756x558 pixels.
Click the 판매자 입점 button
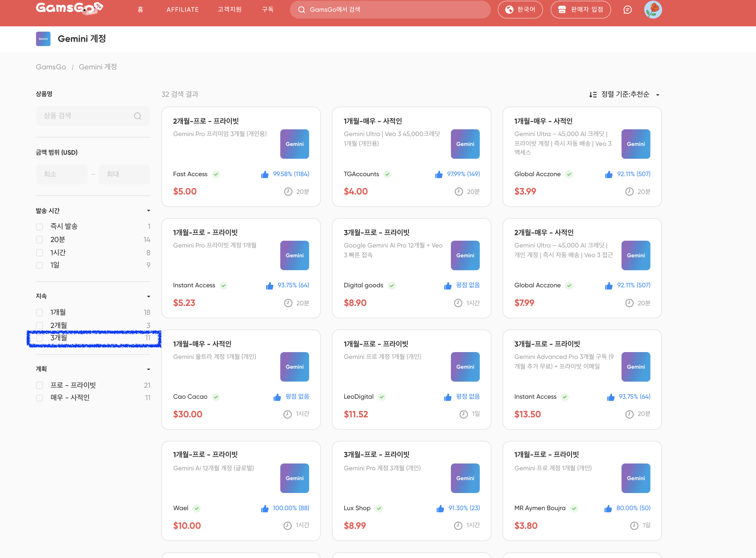[581, 9]
